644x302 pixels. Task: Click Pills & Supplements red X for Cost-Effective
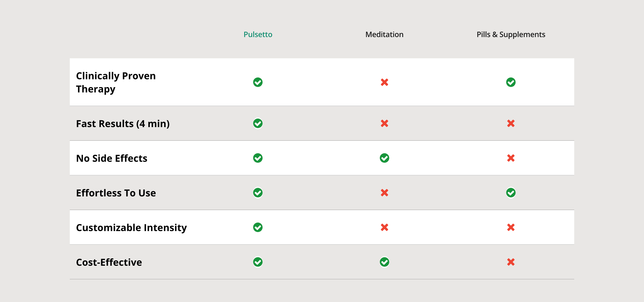click(511, 262)
